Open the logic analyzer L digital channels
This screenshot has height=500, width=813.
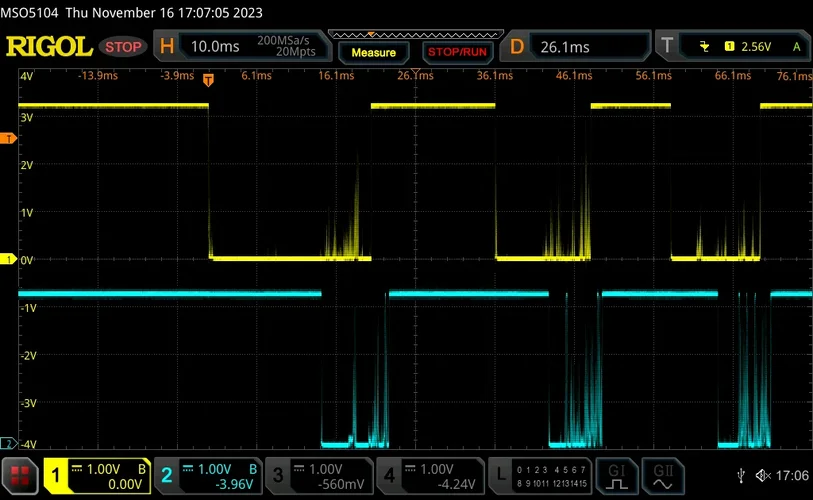tap(540, 476)
